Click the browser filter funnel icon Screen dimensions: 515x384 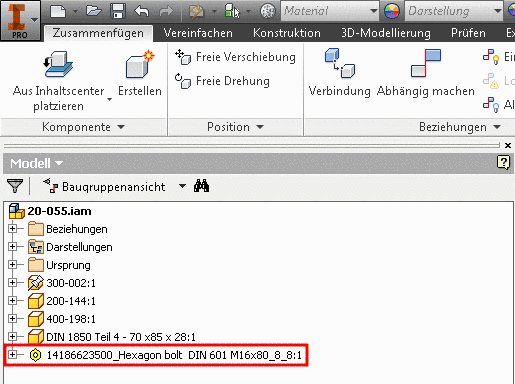tap(15, 186)
